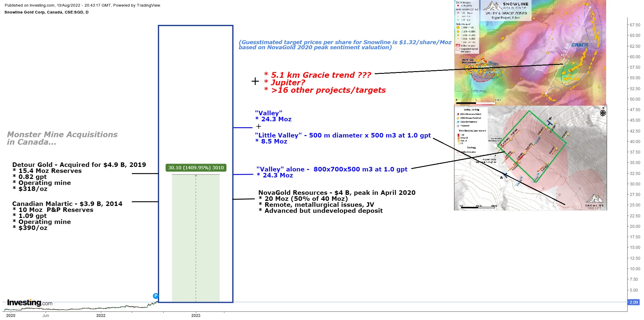Open the Valley & Gracie Zones map image
This screenshot has height=320, width=644.
(530, 52)
